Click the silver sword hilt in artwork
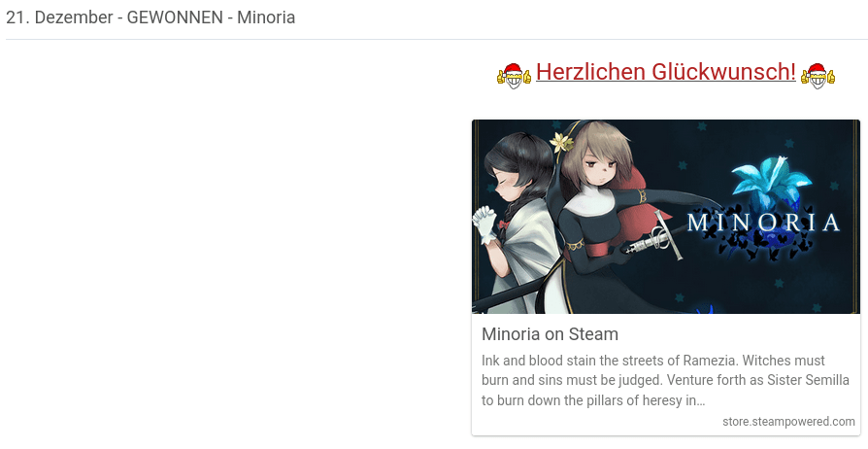868x449 pixels. (x=660, y=235)
